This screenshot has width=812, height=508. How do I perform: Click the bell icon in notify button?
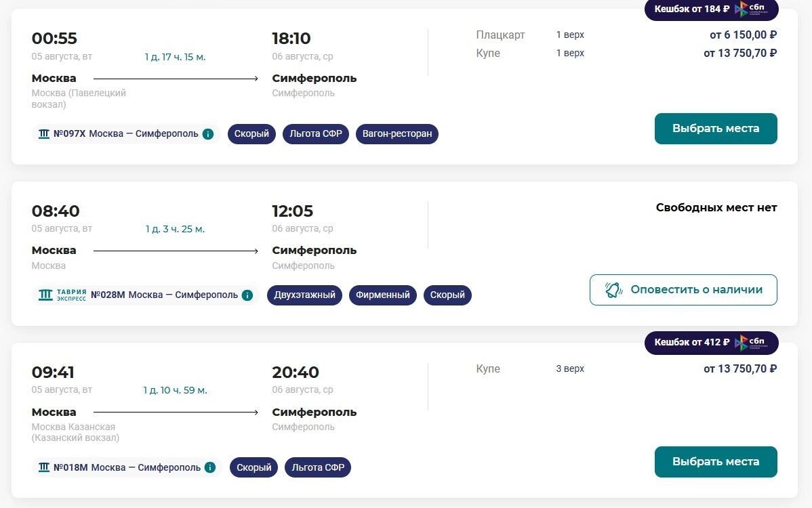pyautogui.click(x=613, y=290)
